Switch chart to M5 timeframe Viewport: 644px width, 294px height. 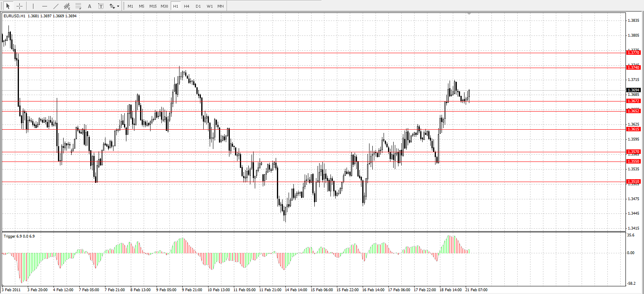pos(142,6)
